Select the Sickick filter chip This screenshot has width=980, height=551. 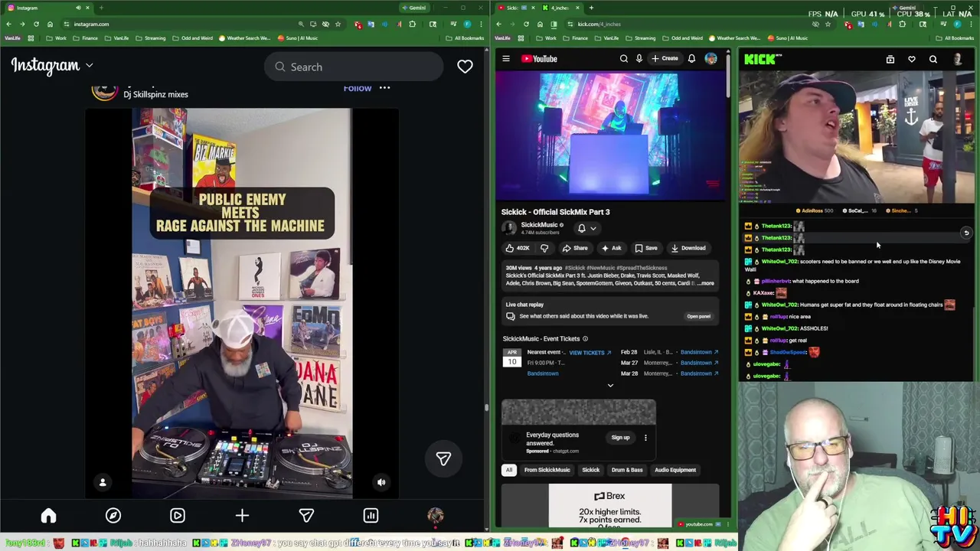pos(591,470)
